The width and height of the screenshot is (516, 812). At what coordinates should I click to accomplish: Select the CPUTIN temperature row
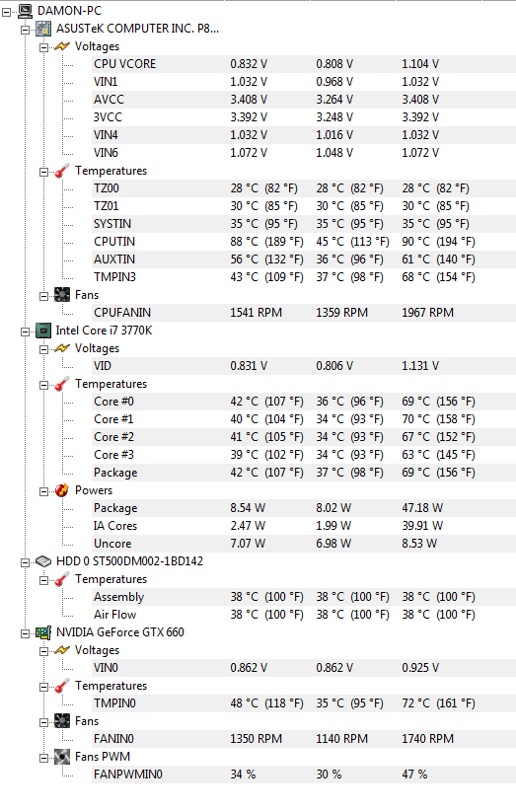(x=304, y=242)
